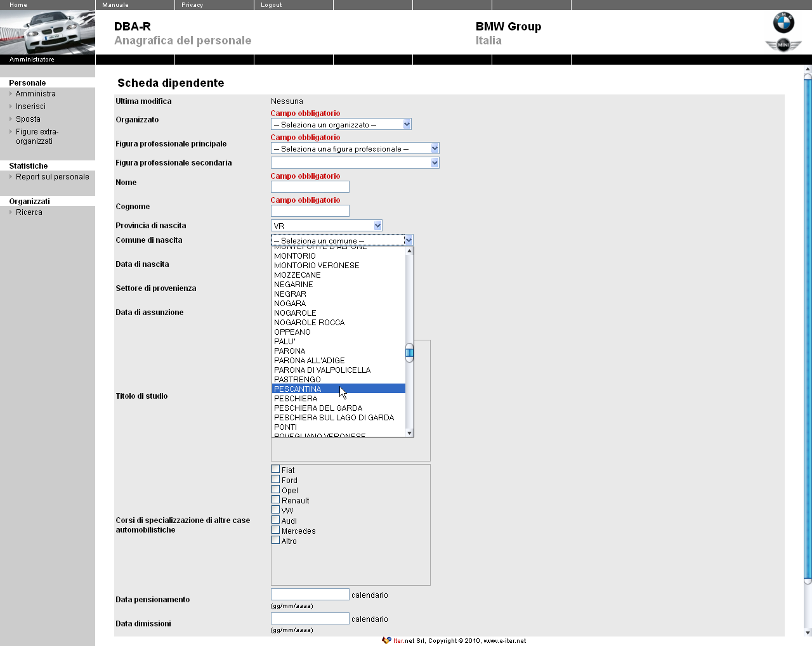Select PARONA DI VALPOLICELLA in comune list

(x=339, y=370)
